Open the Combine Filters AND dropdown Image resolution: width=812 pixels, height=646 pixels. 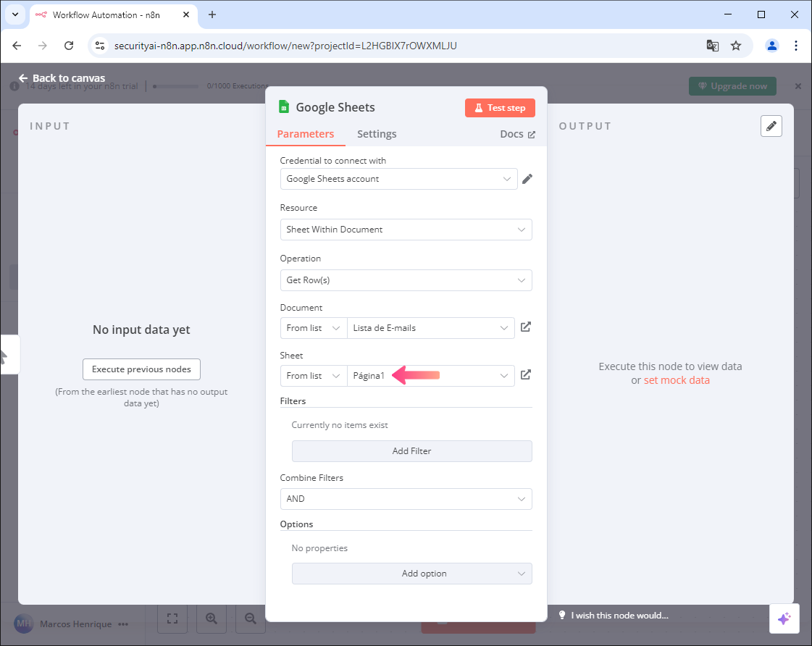[x=406, y=499]
